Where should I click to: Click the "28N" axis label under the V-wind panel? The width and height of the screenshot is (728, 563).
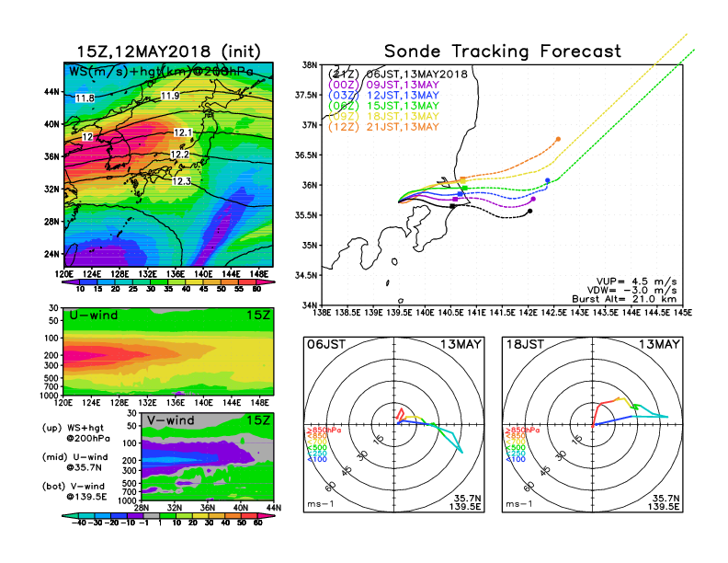coord(142,508)
